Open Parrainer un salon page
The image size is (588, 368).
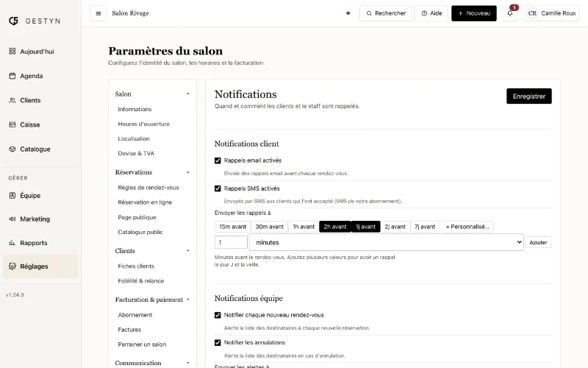tap(142, 344)
